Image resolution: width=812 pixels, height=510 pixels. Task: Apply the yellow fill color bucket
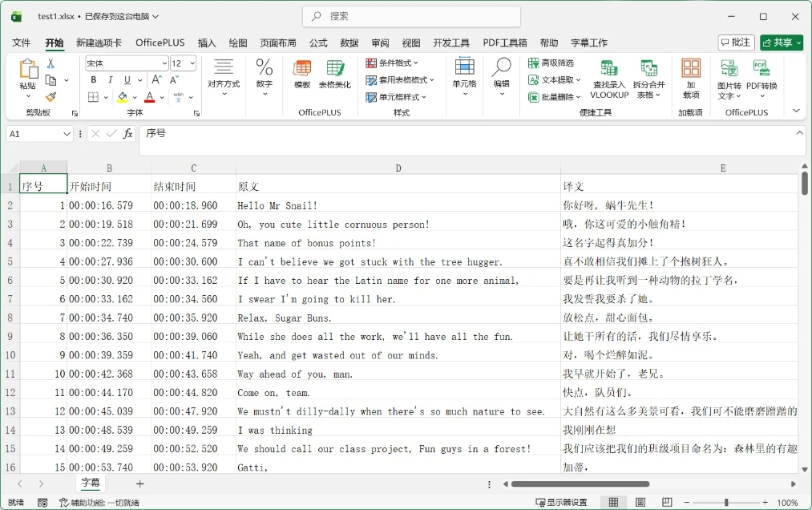[x=123, y=97]
